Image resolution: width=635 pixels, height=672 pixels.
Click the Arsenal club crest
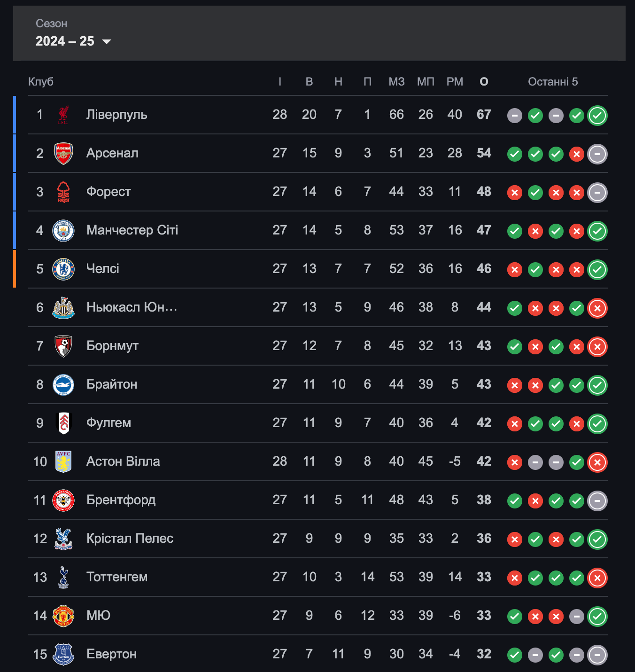click(63, 153)
